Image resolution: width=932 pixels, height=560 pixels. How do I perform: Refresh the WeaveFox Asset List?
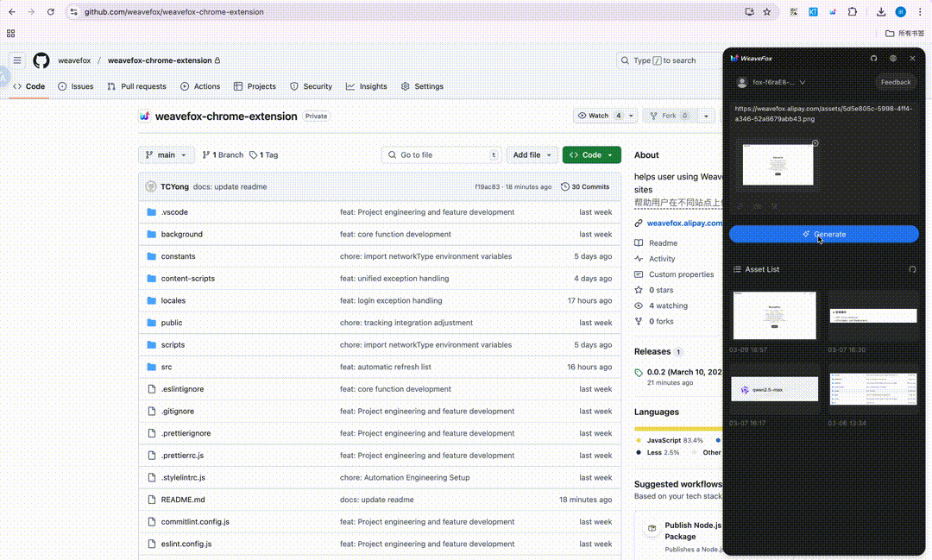(912, 269)
